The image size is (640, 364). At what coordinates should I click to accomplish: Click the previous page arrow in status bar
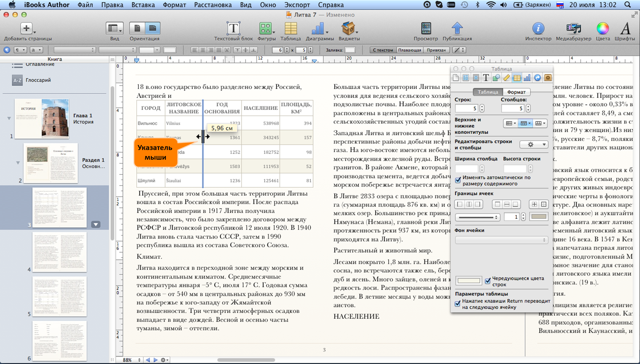[x=148, y=360]
